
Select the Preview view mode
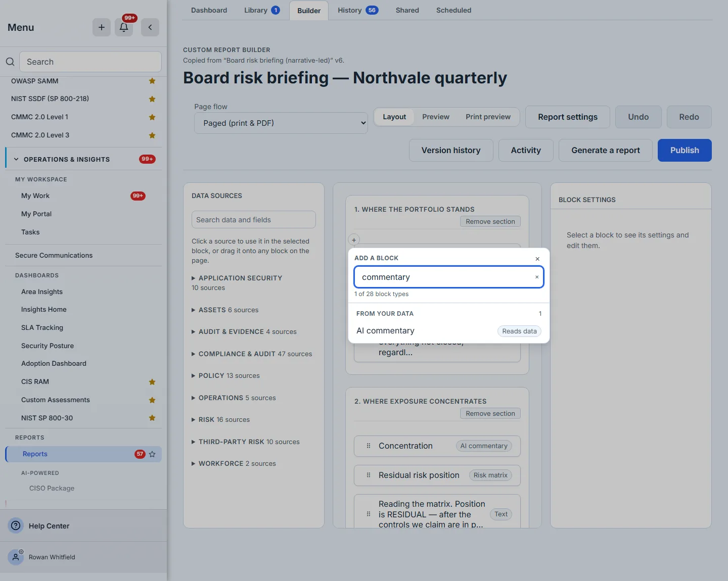click(x=436, y=117)
